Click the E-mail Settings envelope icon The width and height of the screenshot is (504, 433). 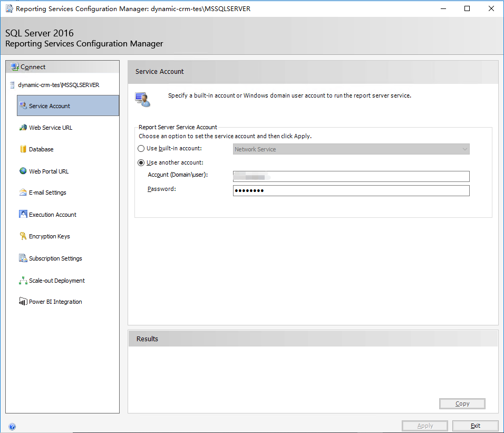tap(23, 192)
